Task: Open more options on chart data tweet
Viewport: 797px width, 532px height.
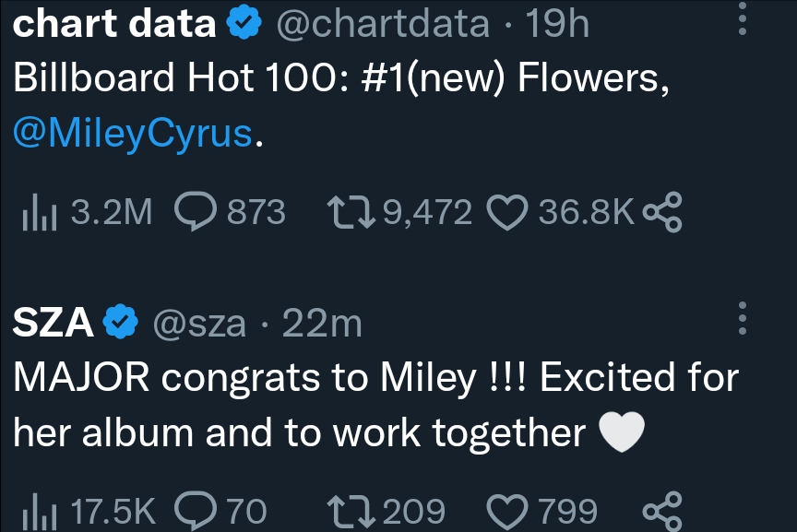Action: click(x=742, y=19)
